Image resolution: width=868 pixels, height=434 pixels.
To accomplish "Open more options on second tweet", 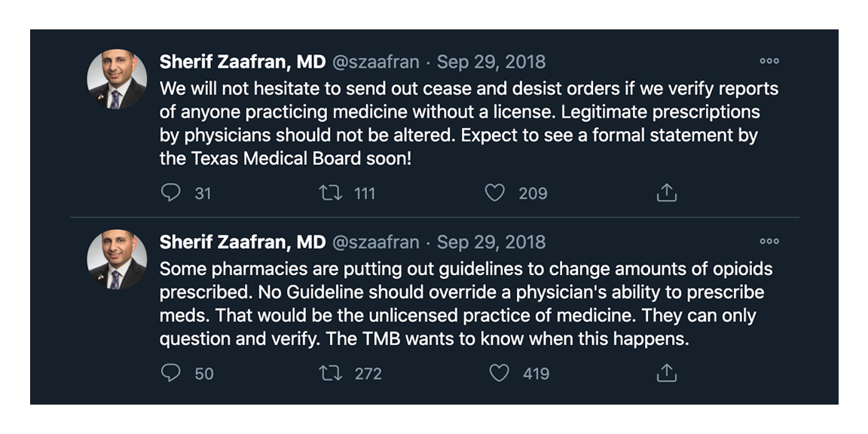I will [769, 242].
